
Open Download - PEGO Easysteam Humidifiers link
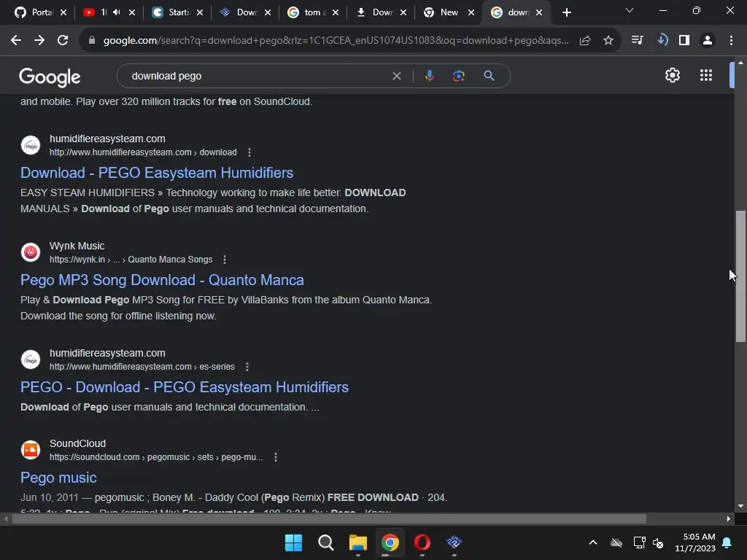tap(157, 173)
